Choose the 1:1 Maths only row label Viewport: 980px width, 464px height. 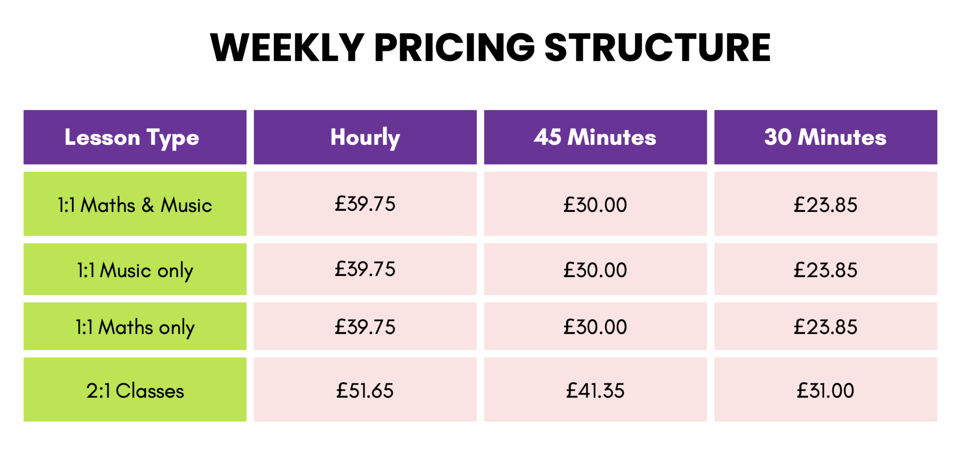(x=135, y=326)
